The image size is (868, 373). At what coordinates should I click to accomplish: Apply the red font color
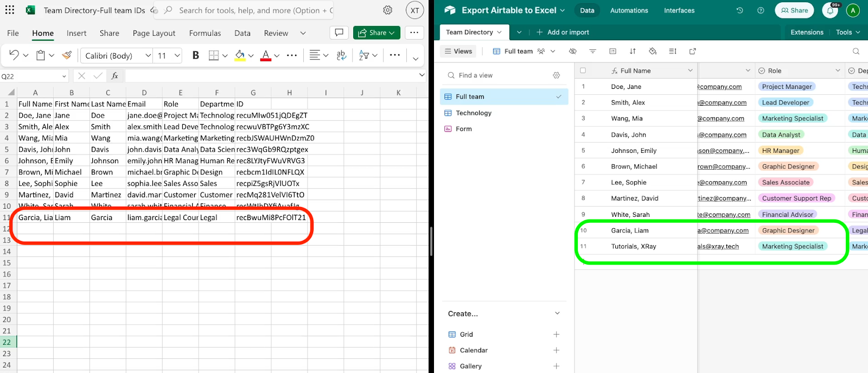pyautogui.click(x=266, y=55)
